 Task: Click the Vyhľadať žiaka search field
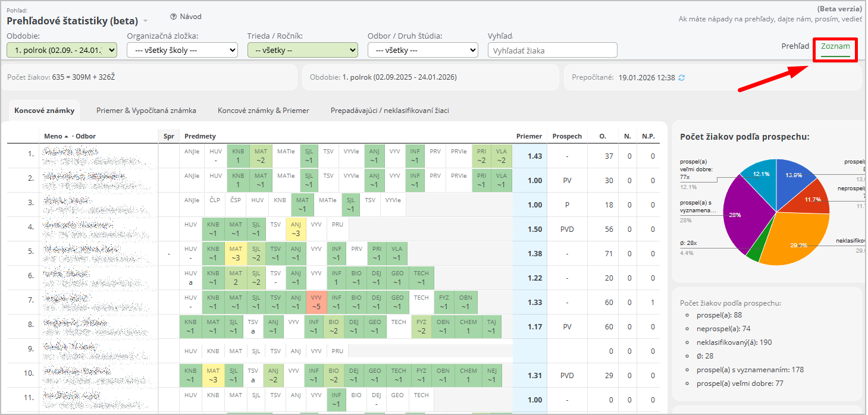[552, 51]
